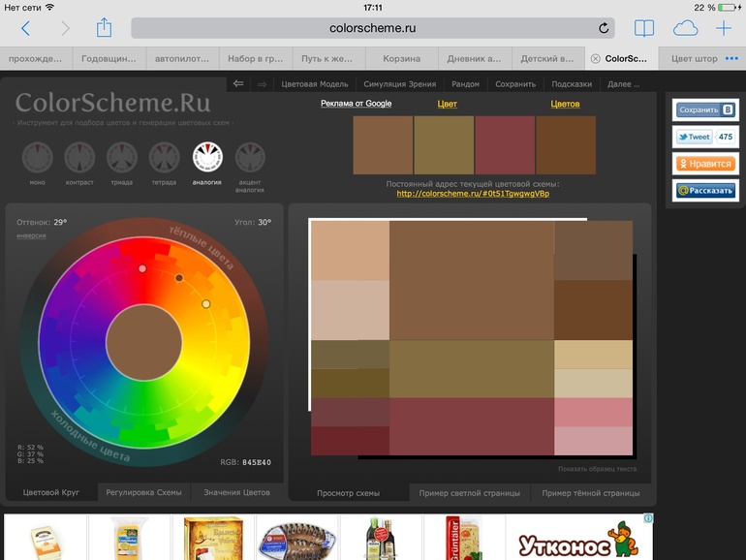Select the accented analogy scheme icon
The width and height of the screenshot is (746, 560).
pyautogui.click(x=250, y=158)
